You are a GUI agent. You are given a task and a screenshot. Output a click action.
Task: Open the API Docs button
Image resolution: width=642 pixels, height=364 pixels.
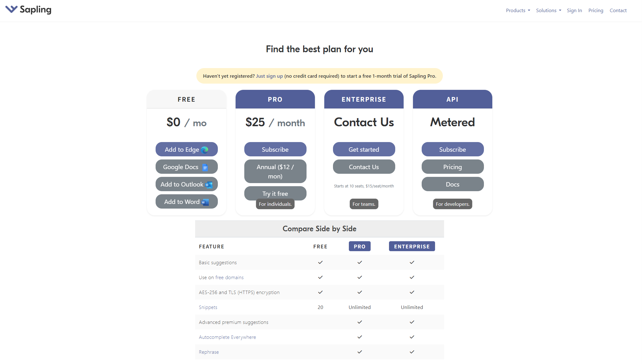point(452,184)
